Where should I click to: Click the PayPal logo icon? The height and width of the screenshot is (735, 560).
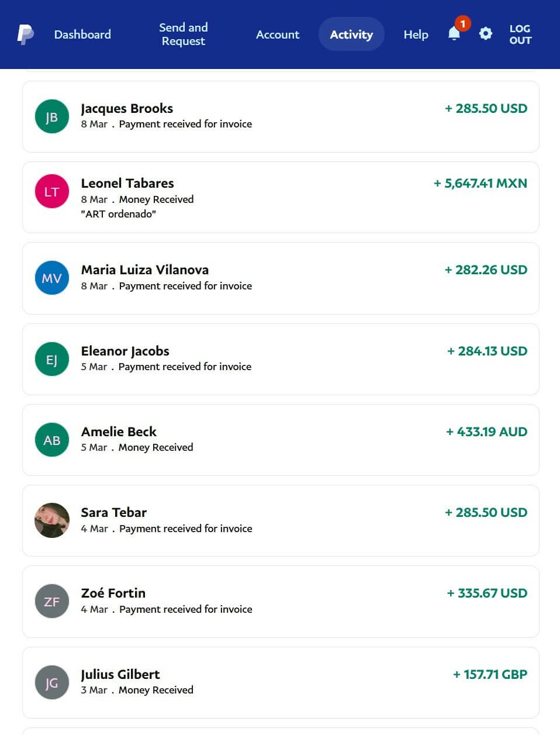(25, 34)
